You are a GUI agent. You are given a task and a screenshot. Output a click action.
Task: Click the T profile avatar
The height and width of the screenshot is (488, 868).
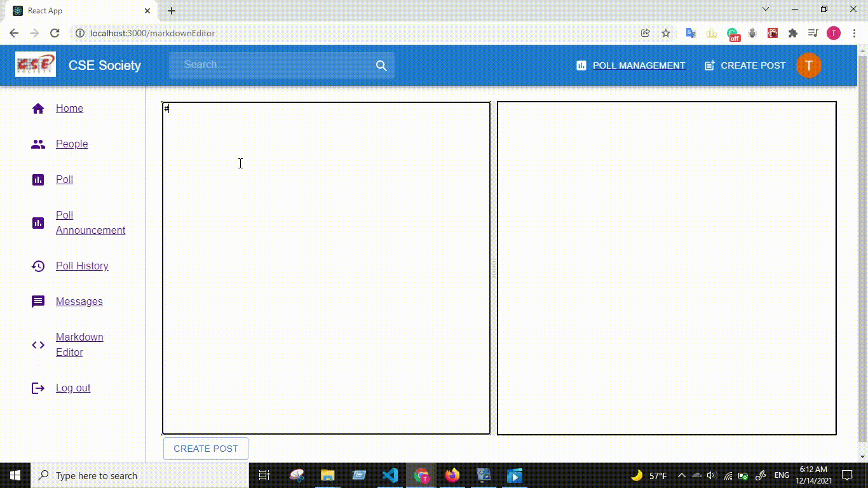pos(808,65)
